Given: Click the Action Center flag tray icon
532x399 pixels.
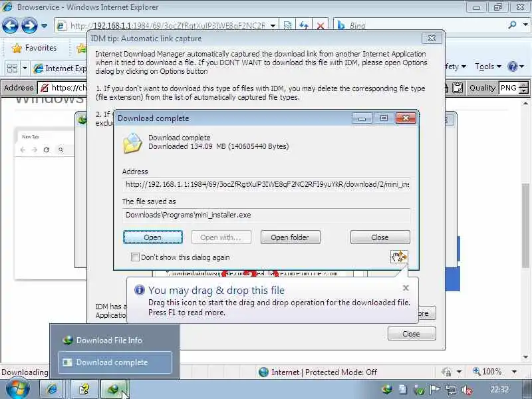Looking at the screenshot, I should coord(435,390).
